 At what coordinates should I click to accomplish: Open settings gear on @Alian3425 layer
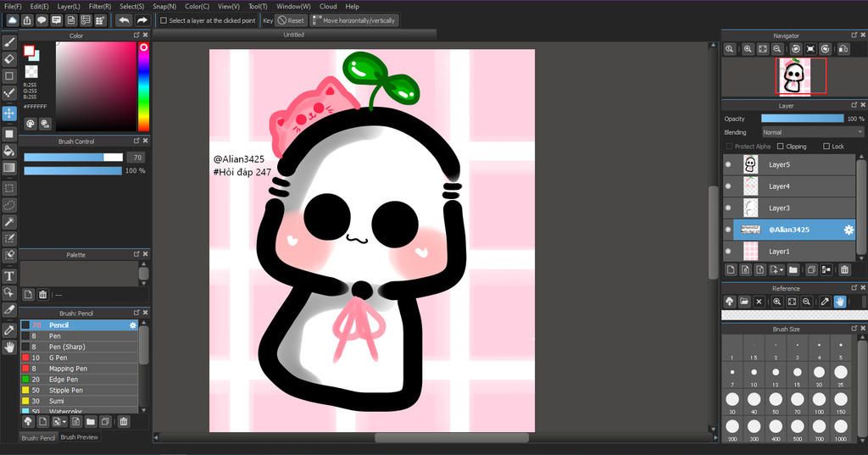[848, 230]
